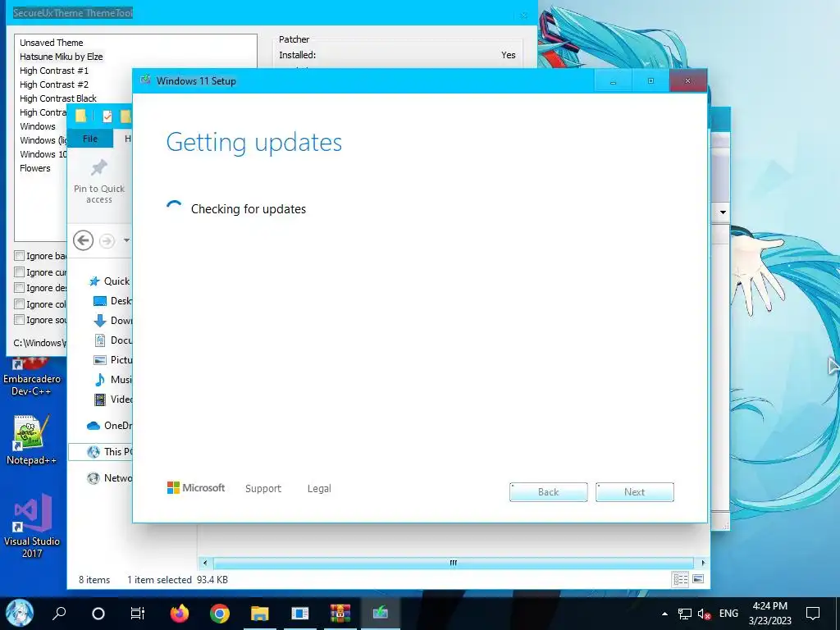
Task: Select This PC in Explorer tree
Action: click(x=101, y=452)
